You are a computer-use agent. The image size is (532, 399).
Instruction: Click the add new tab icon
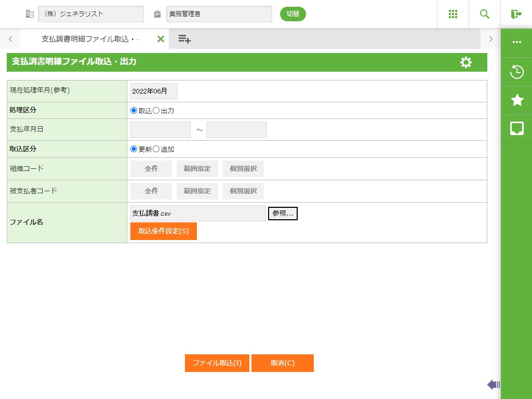coord(184,39)
